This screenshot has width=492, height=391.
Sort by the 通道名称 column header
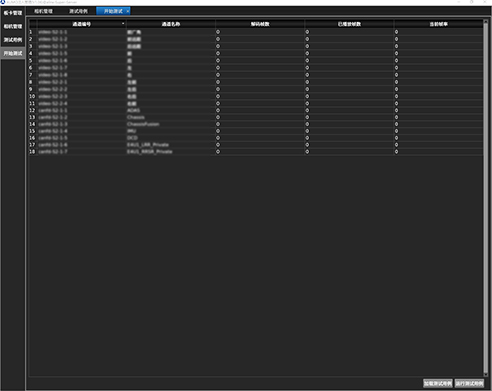pyautogui.click(x=171, y=24)
